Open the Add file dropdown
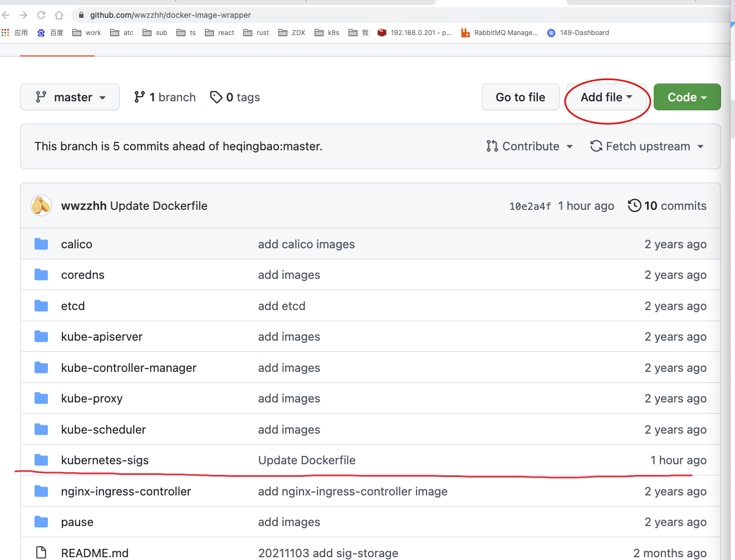 (606, 97)
